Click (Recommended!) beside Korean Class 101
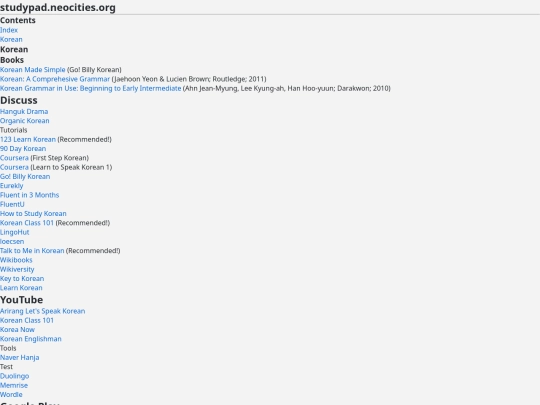The height and width of the screenshot is (405, 540). [x=83, y=223]
